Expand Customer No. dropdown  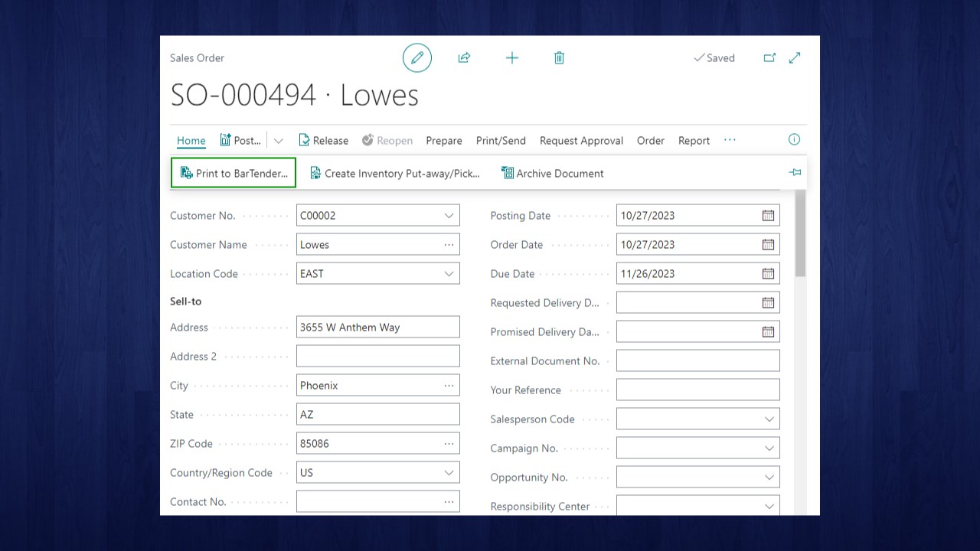(449, 216)
